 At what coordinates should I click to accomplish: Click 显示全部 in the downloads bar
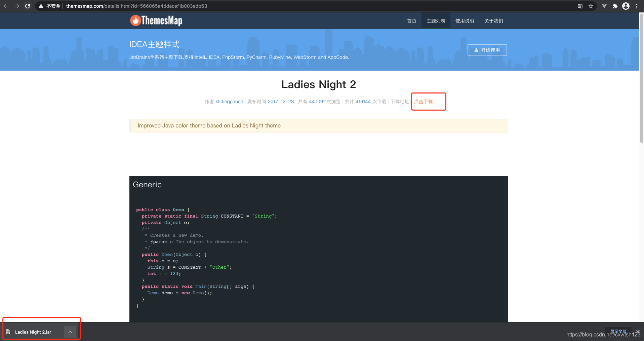click(618, 332)
